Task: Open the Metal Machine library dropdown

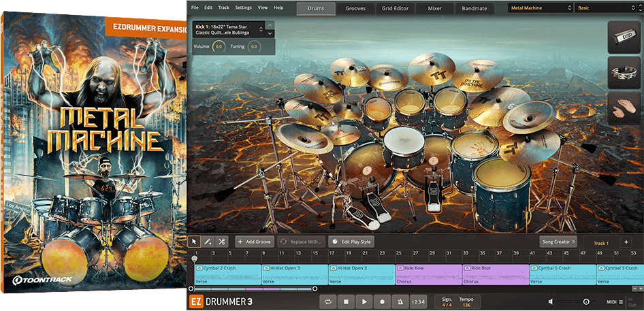Action: click(x=540, y=7)
